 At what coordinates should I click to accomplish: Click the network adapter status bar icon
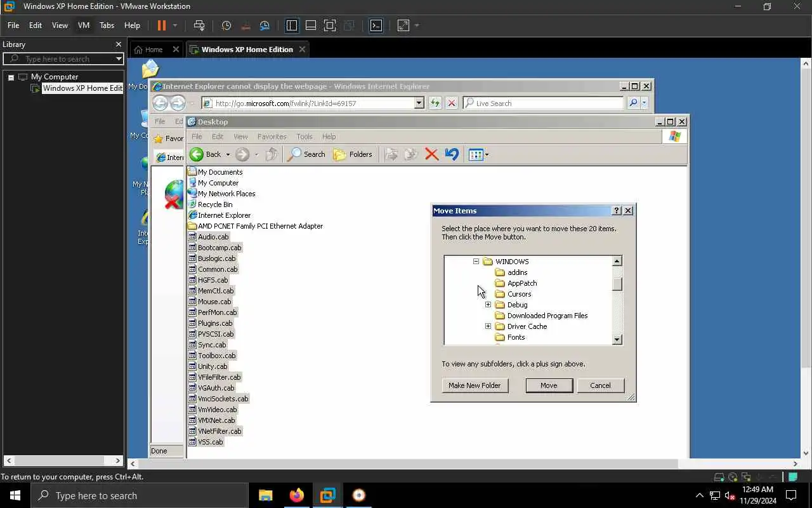point(746,477)
